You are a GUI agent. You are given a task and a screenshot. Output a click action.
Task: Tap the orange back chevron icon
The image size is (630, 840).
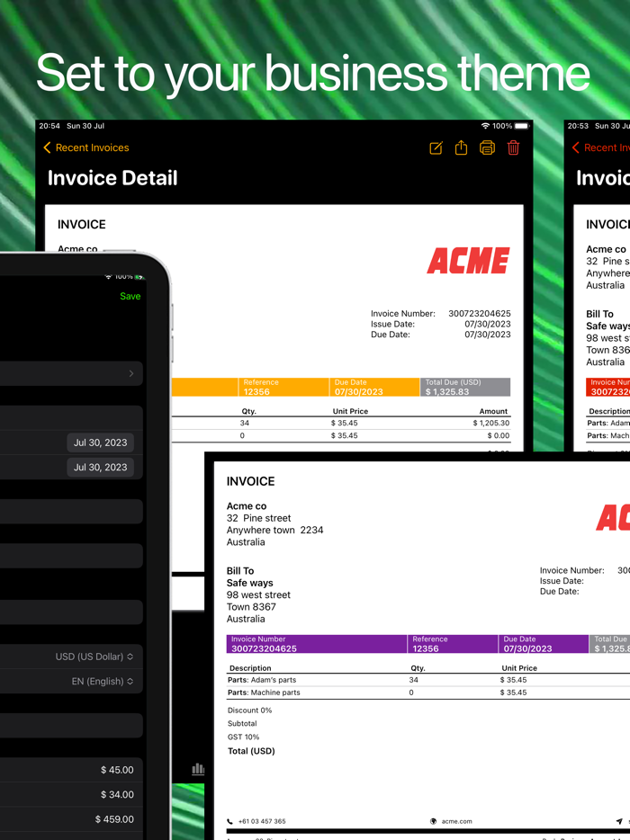(x=47, y=147)
